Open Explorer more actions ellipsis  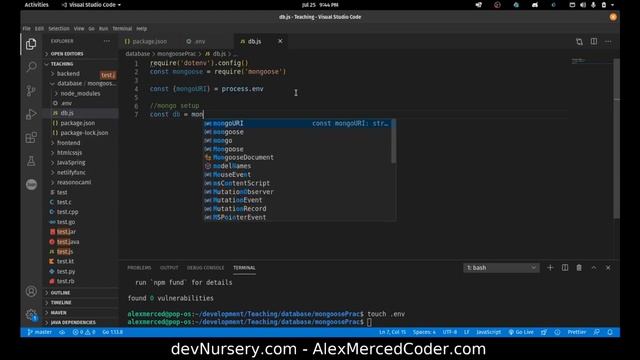[107, 41]
